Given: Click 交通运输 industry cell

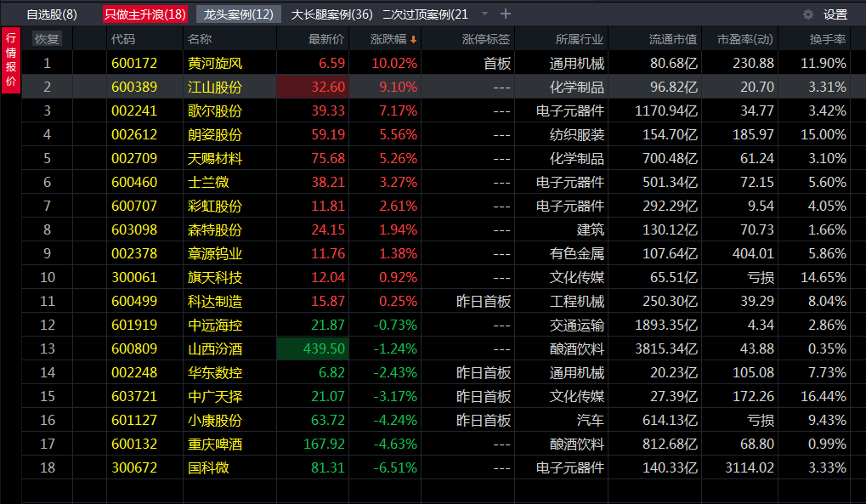Looking at the screenshot, I should coord(576,325).
